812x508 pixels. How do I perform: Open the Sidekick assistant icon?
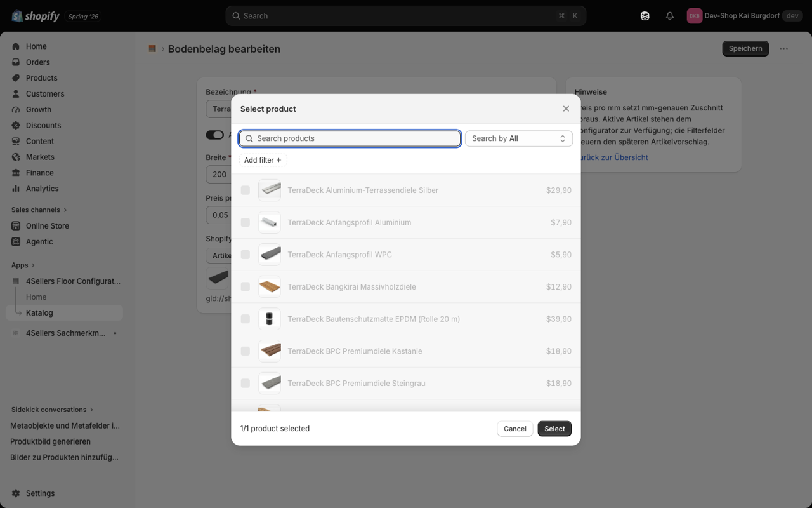tap(645, 16)
